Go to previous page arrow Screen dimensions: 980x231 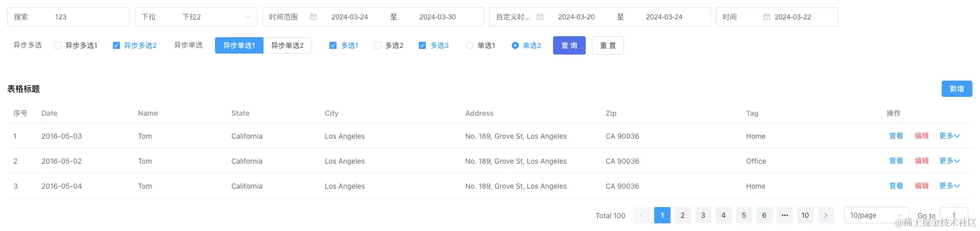coord(642,215)
